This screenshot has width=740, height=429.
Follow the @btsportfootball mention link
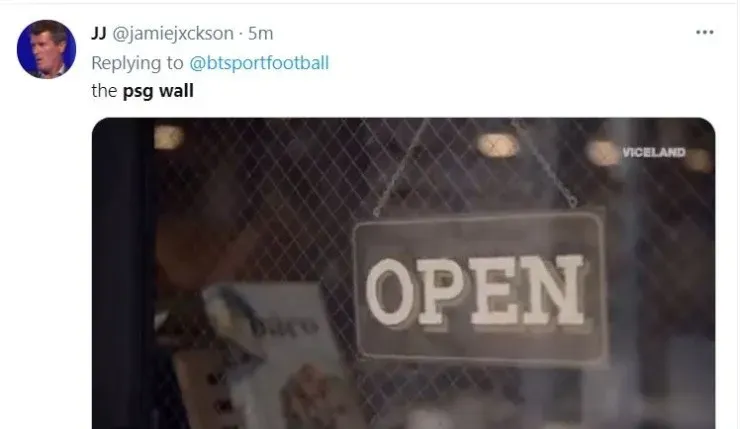tap(259, 63)
